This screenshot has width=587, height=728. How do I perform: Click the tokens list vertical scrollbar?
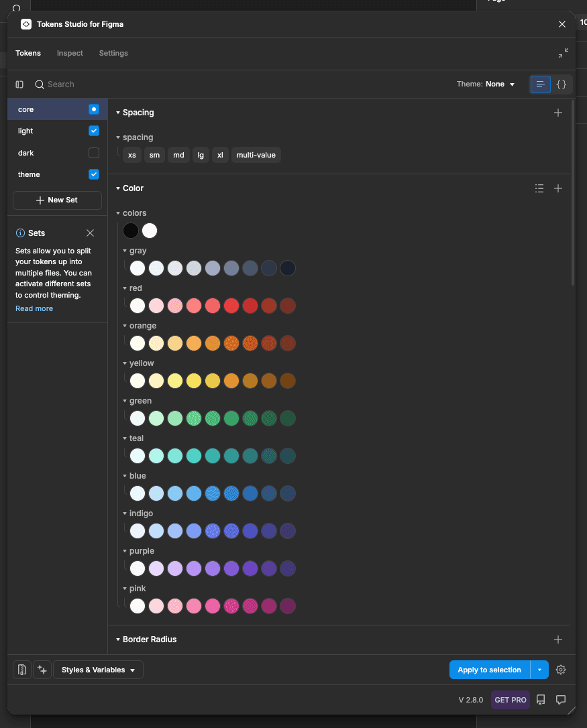tap(573, 192)
